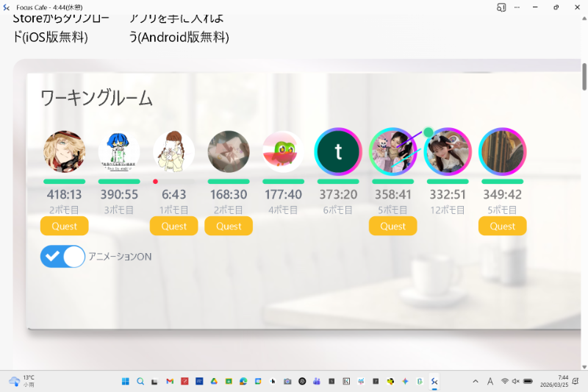Click the progress bar above 373:20
This screenshot has width=588, height=392.
pos(338,182)
